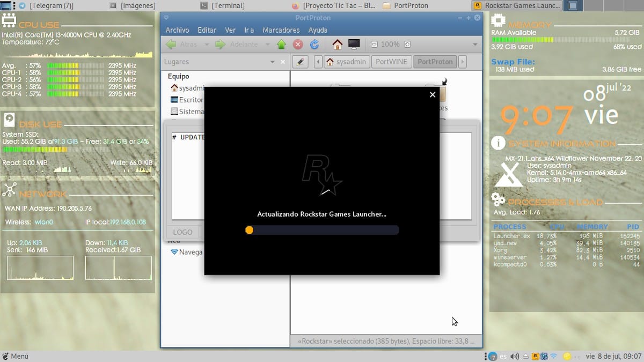Image resolution: width=644 pixels, height=362 pixels.
Task: Open the volume speaker icon in tray
Action: [515, 356]
